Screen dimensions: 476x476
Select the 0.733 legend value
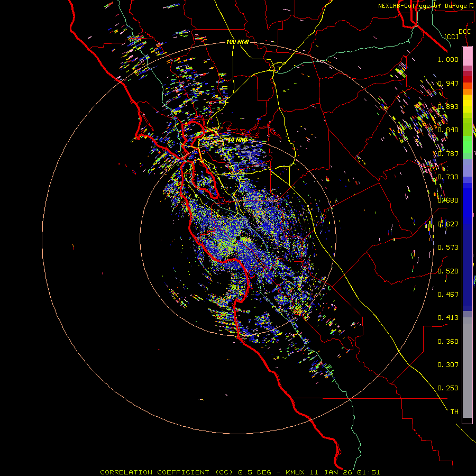(448, 177)
